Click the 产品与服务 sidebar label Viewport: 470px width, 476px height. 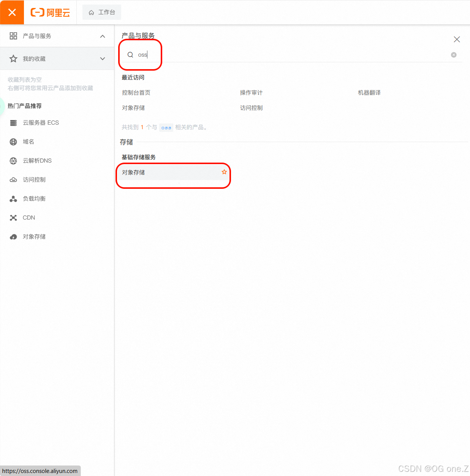pos(37,36)
